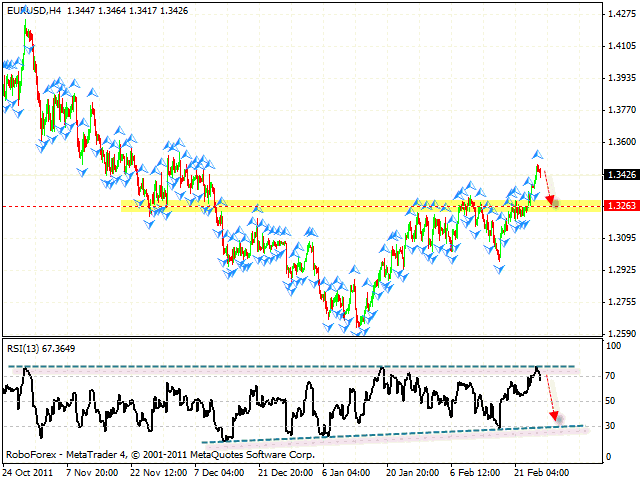Select the blue fractal arrow above latest high
This screenshot has height=480, width=640.
[538, 153]
